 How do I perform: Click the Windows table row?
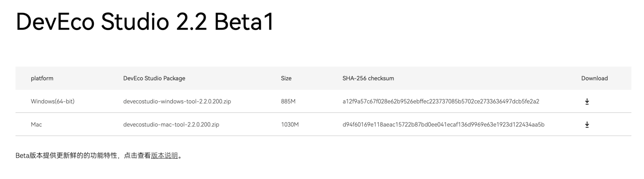323,101
